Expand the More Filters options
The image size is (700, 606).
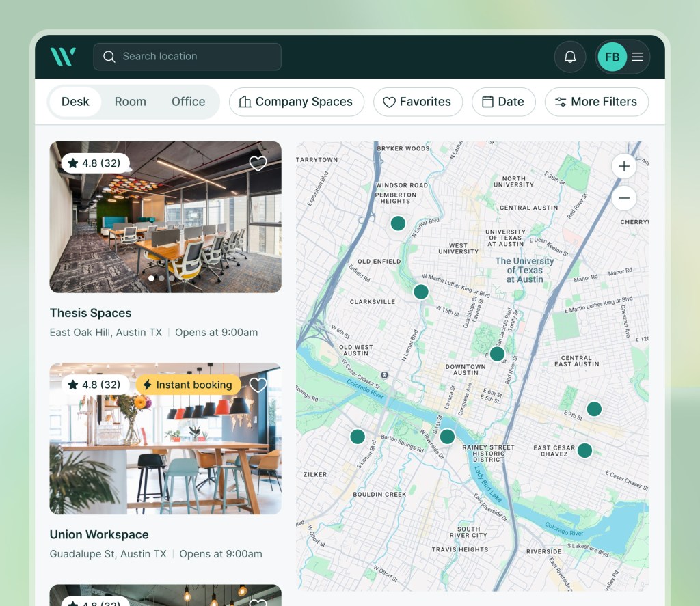pos(596,102)
